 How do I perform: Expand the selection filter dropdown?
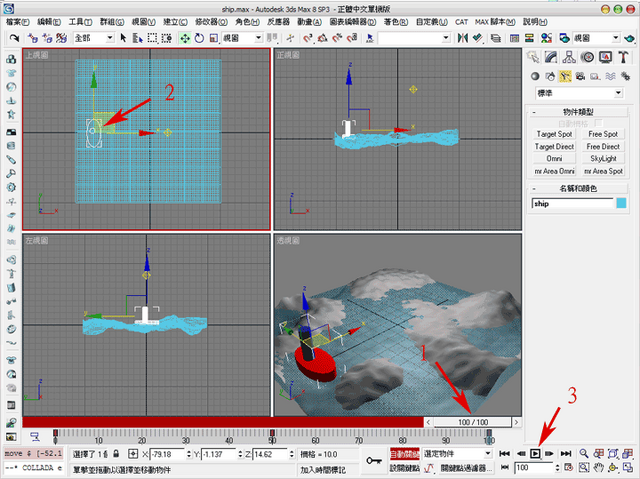point(94,38)
